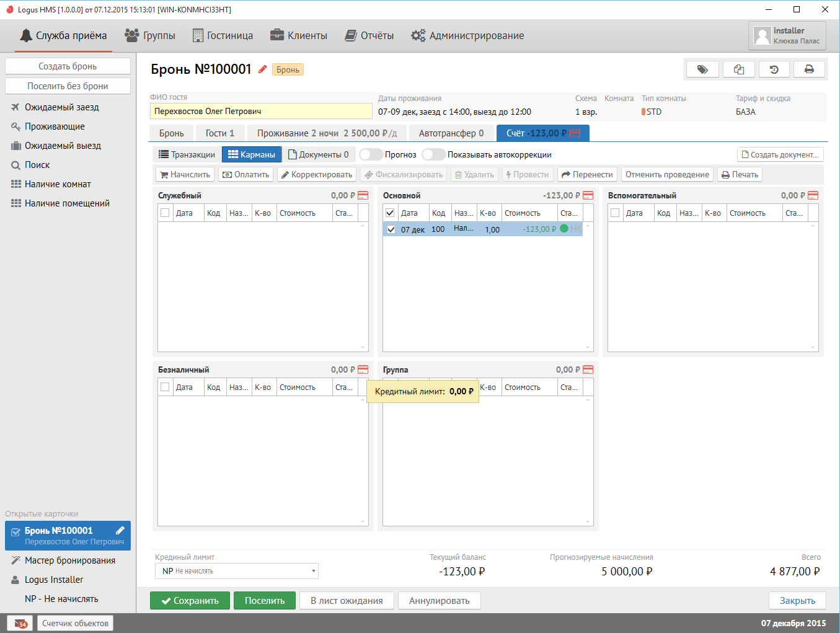Click the credit card icon in Служебный pocket

point(363,195)
